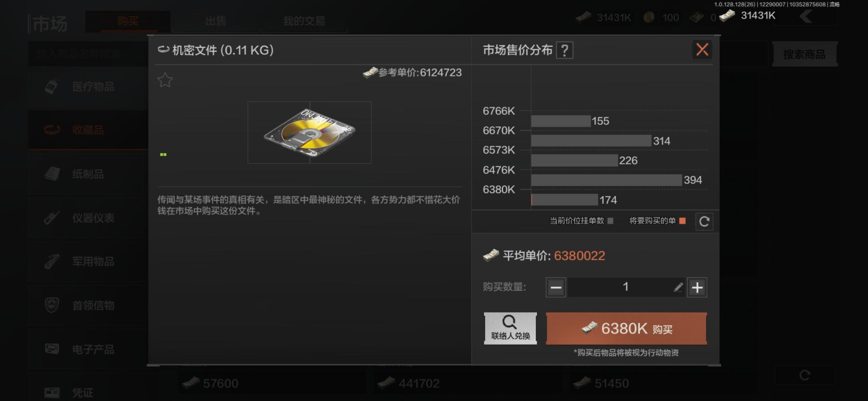Select the 394-listing price bar

[x=606, y=180]
